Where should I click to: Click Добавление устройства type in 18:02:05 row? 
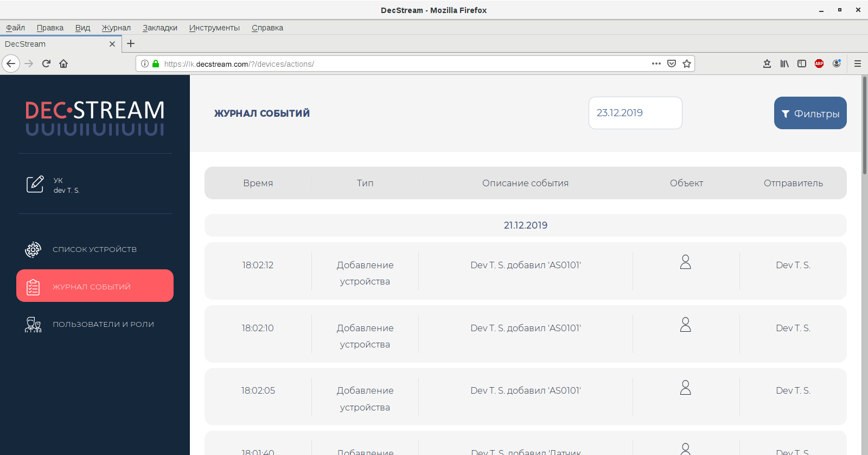(365, 399)
